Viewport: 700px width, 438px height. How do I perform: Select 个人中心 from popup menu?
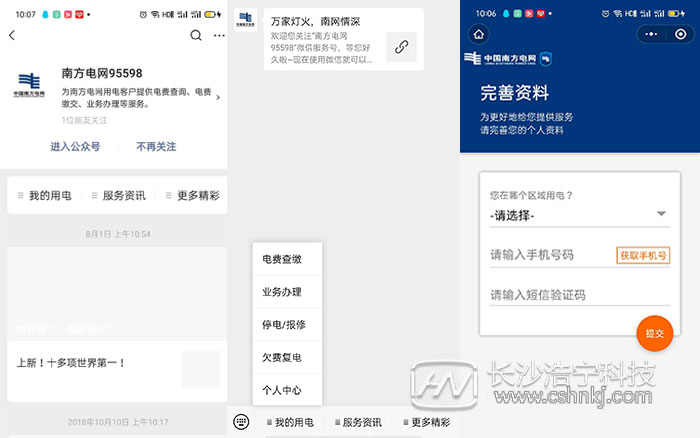coord(287,390)
